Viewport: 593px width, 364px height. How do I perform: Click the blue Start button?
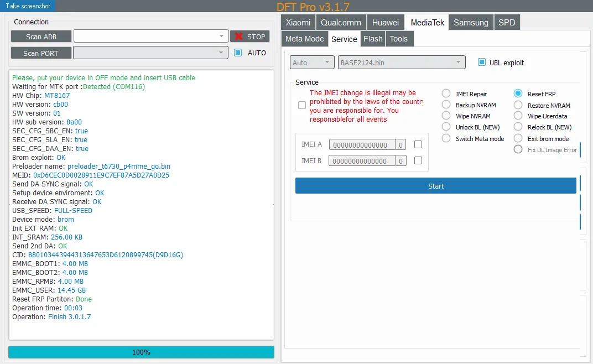436,186
